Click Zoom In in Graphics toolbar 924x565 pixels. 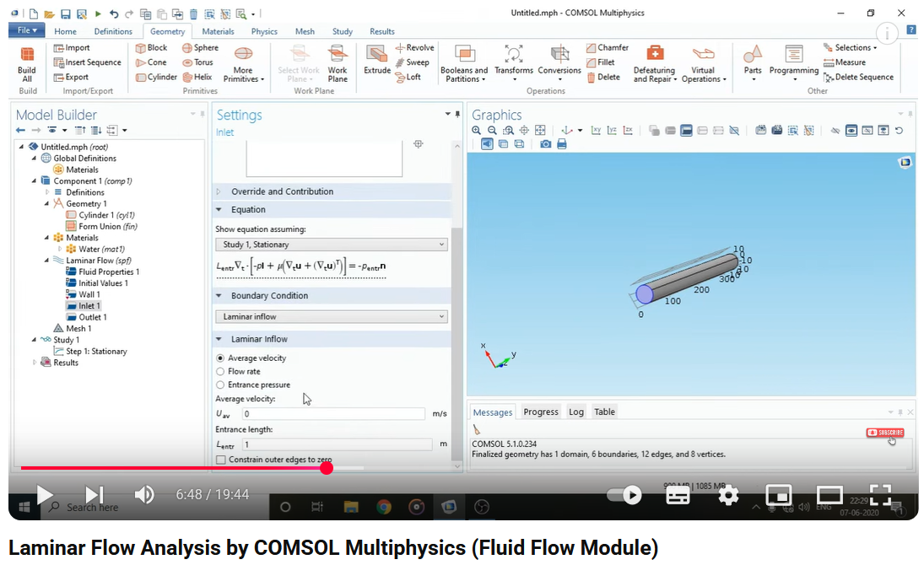pyautogui.click(x=477, y=131)
